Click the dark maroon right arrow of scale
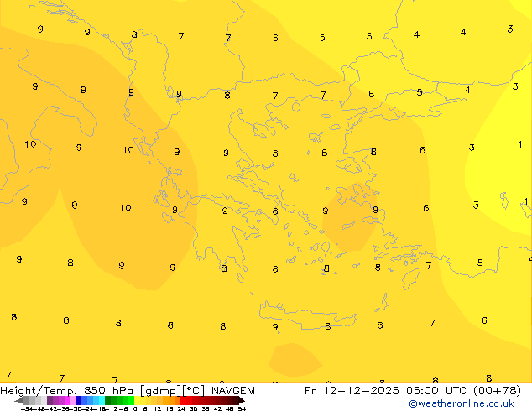Screen dimensions: 532x411 point(242,400)
